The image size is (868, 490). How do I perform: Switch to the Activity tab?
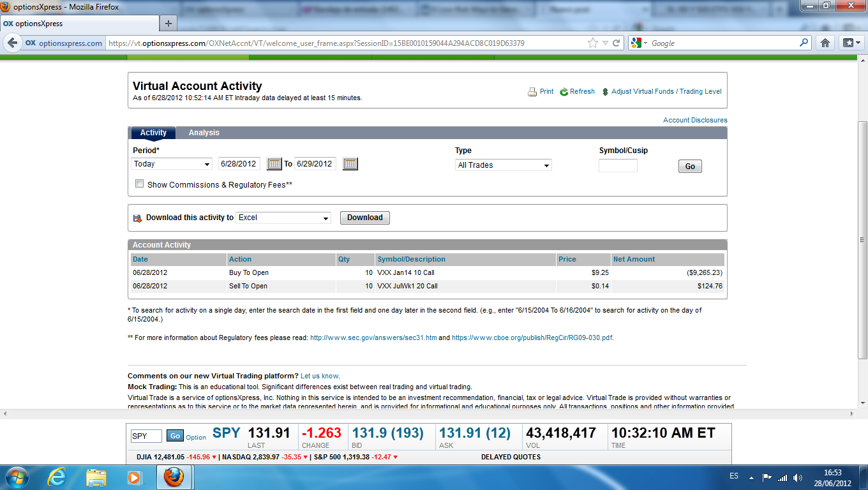coord(153,133)
